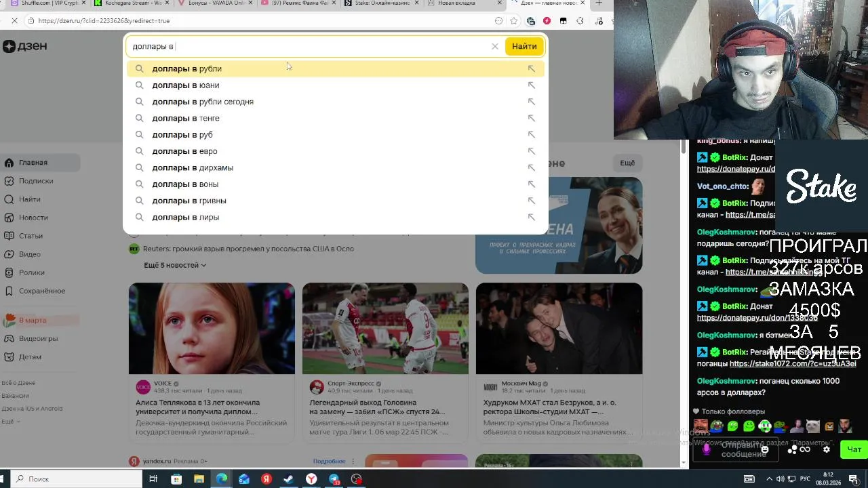Open the Детям section in the sidebar

click(x=40, y=357)
